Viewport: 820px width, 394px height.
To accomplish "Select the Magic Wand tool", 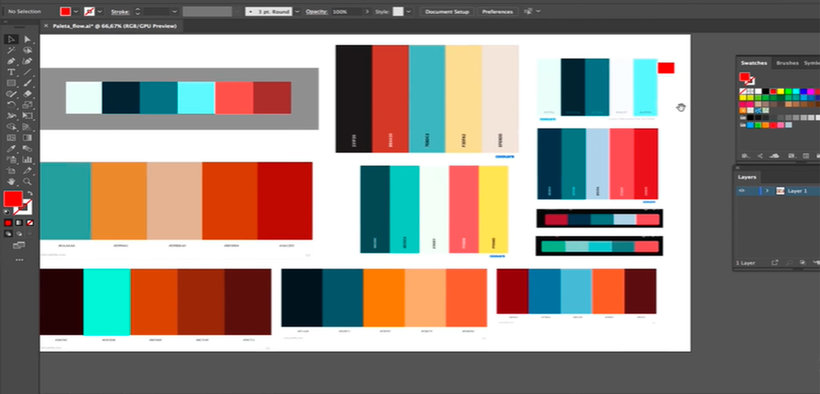I will point(11,50).
